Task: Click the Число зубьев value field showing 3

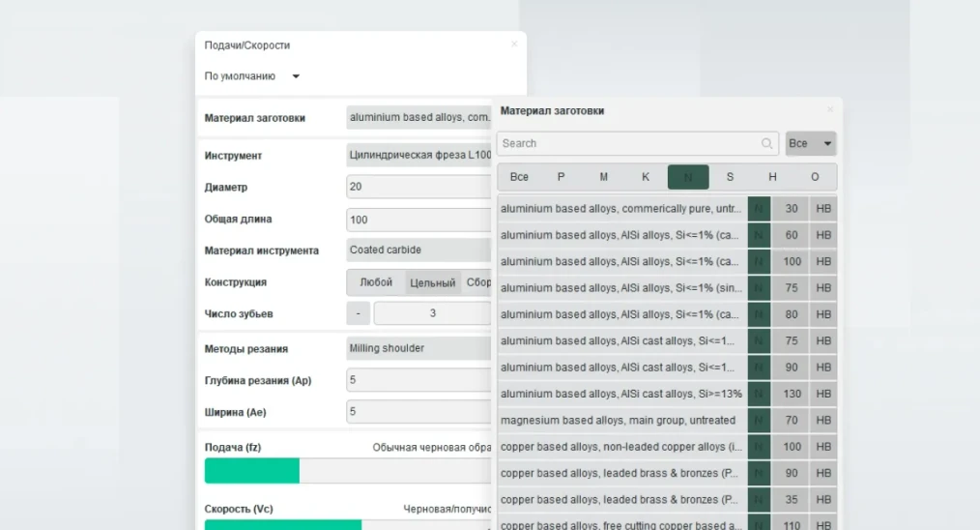Action: (x=433, y=313)
